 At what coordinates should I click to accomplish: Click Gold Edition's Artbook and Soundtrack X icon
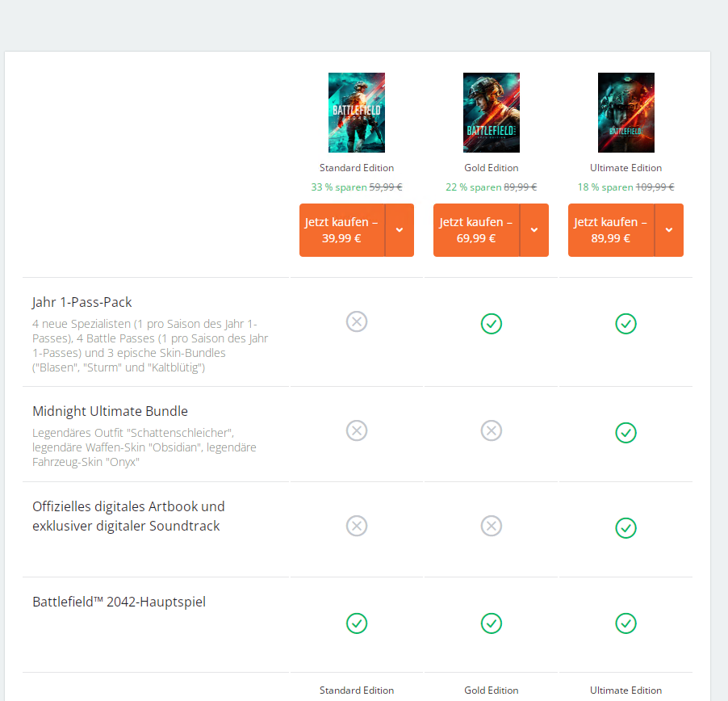click(491, 526)
